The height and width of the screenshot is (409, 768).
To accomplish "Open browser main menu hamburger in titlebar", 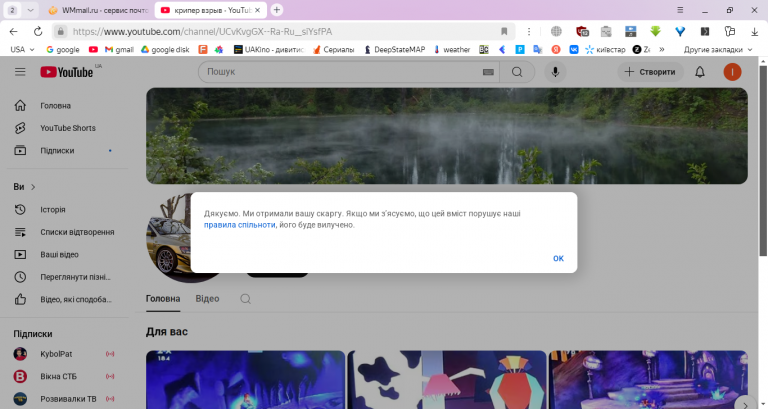I will coord(680,10).
